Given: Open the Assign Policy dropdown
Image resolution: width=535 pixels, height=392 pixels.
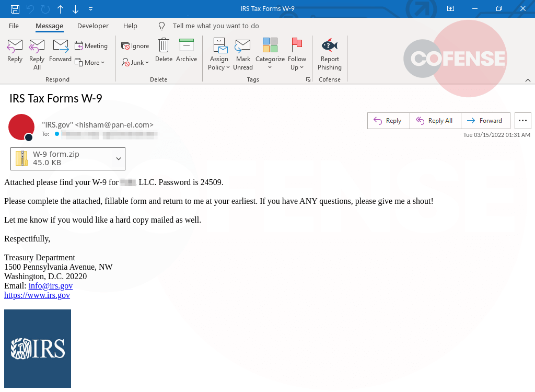Looking at the screenshot, I should pos(219,54).
